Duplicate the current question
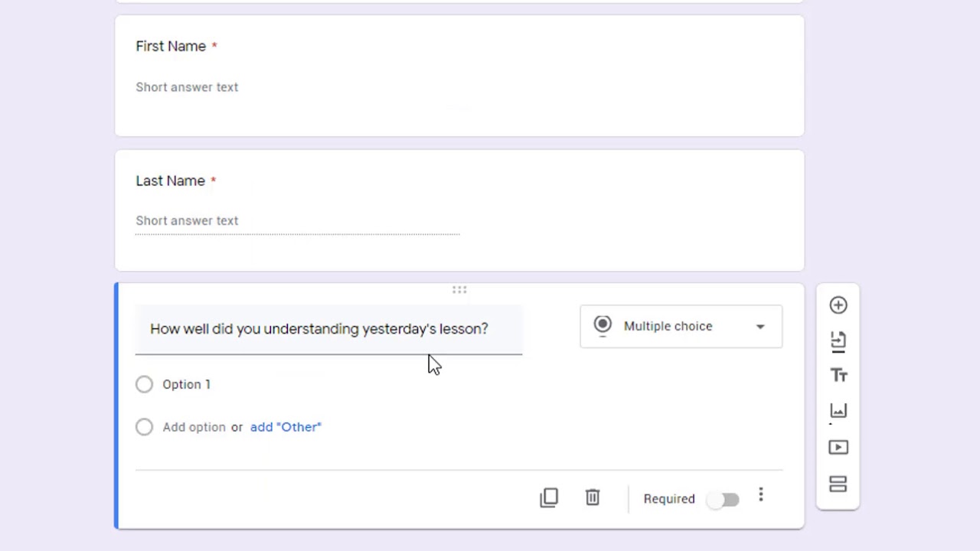Viewport: 980px width, 551px height. [x=549, y=498]
